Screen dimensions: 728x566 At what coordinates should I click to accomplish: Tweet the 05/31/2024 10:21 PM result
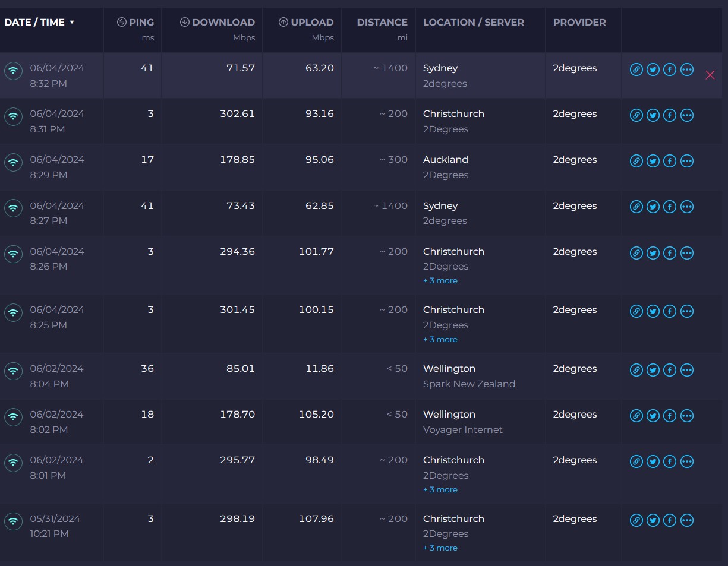pos(653,520)
